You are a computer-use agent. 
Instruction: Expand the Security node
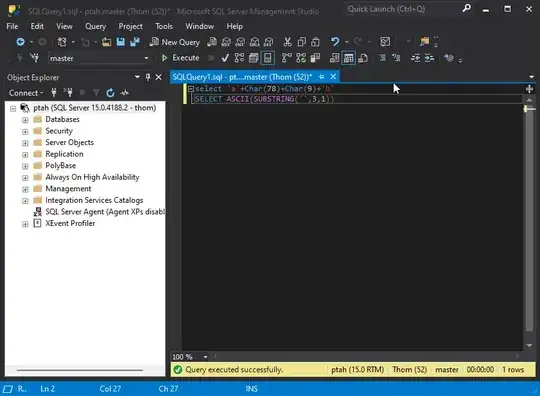tap(25, 132)
